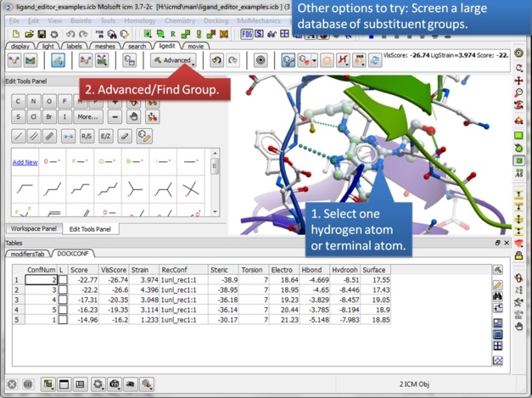
Task: Open the Advanced dropdown button
Action: pyautogui.click(x=174, y=61)
